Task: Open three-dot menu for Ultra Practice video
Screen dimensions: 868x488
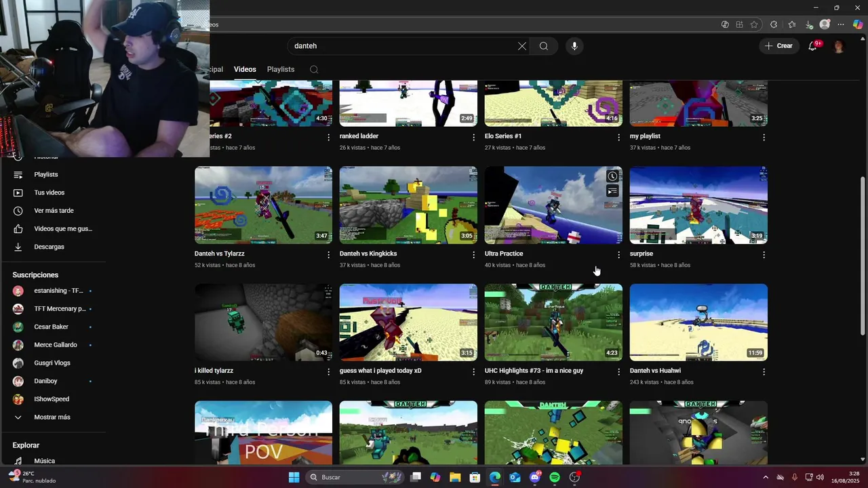Action: click(x=618, y=255)
